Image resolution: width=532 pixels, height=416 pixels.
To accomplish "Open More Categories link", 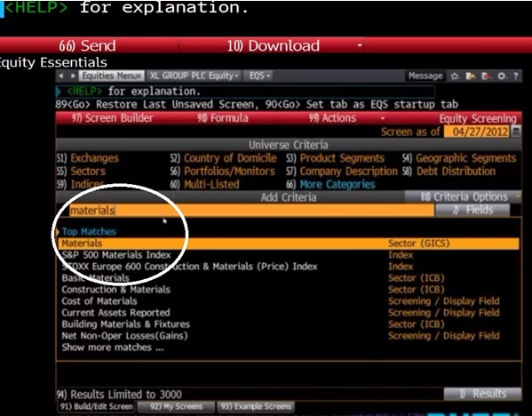I will 330,184.
